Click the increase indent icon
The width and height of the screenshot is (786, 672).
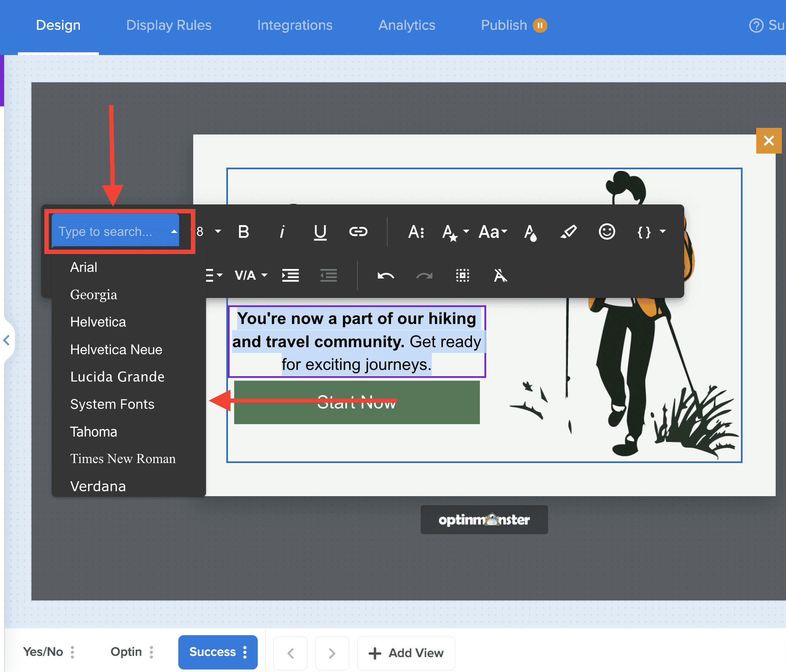coord(290,276)
